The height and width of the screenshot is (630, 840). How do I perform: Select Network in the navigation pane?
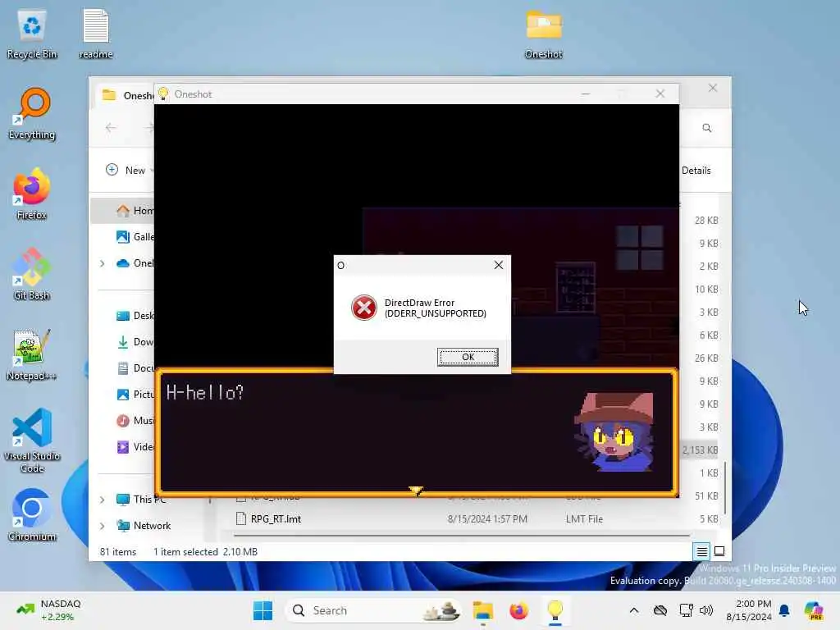144,526
